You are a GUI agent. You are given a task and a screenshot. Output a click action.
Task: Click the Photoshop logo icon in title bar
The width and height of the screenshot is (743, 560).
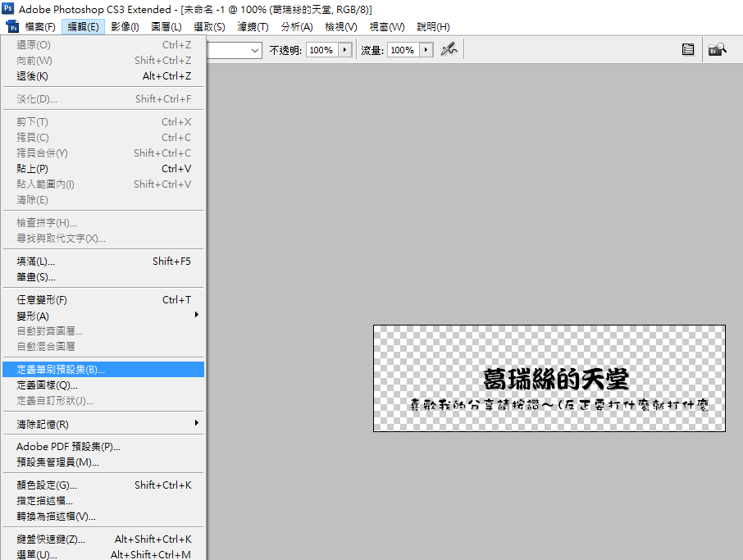(x=8, y=9)
